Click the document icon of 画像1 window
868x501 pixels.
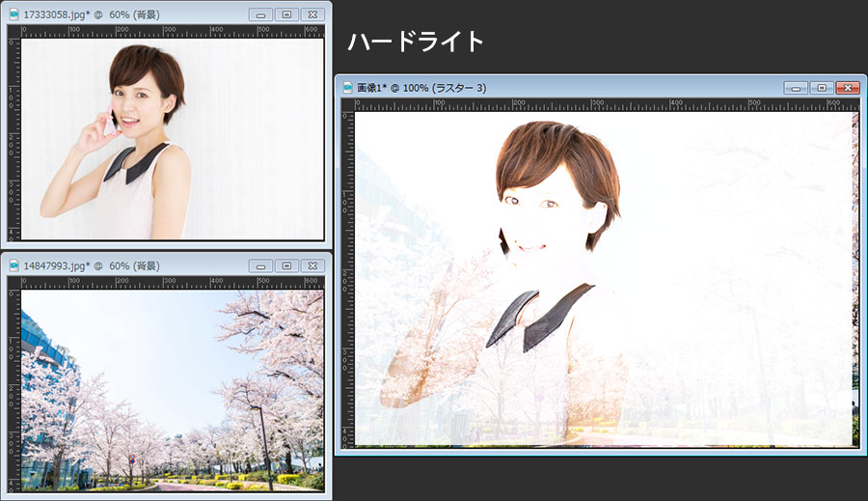(348, 88)
